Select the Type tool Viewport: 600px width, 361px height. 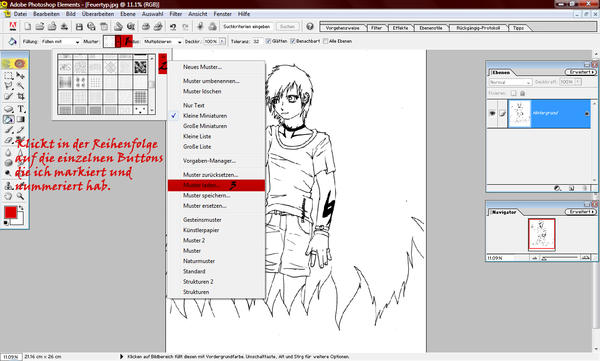[x=20, y=109]
